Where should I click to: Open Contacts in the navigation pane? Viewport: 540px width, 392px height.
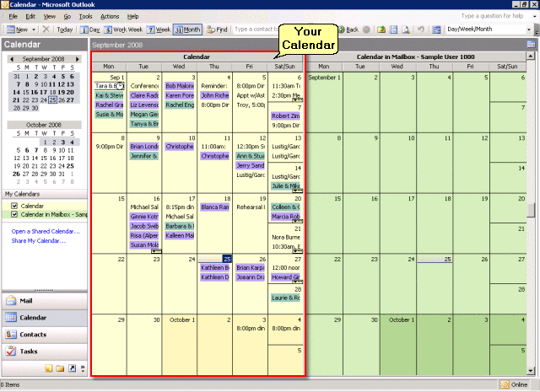click(45, 335)
